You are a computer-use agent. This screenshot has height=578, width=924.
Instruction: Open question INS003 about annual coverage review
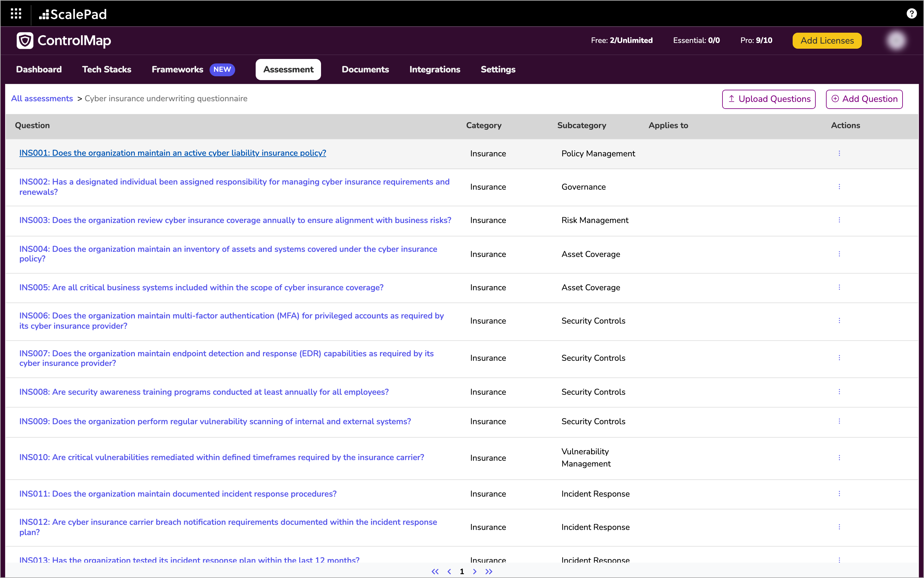[235, 220]
